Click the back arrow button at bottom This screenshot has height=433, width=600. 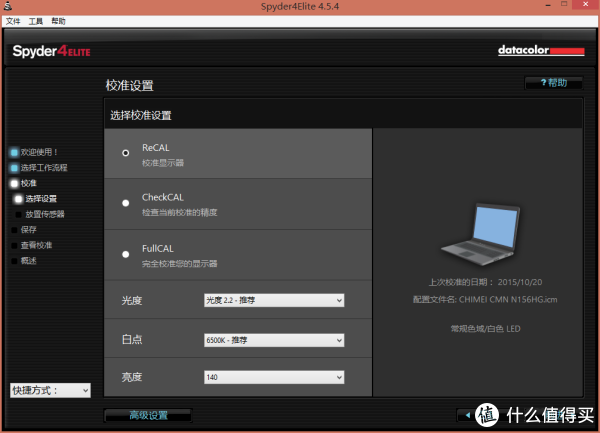[466, 415]
